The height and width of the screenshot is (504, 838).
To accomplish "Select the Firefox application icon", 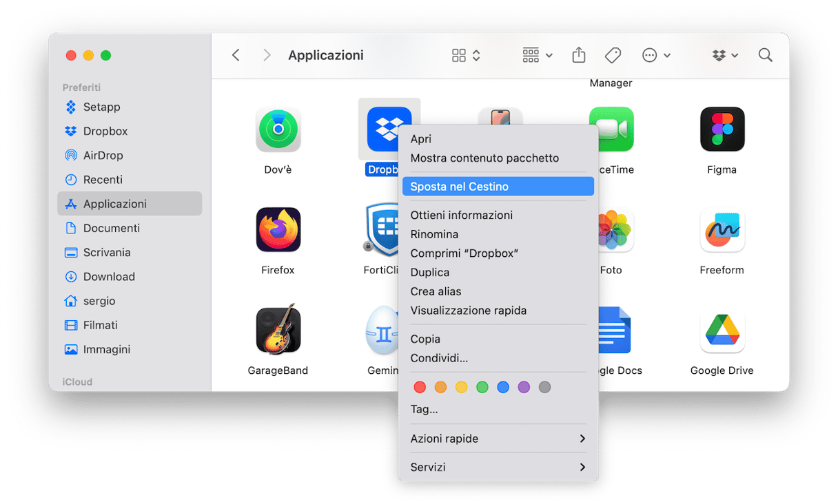I will [278, 230].
